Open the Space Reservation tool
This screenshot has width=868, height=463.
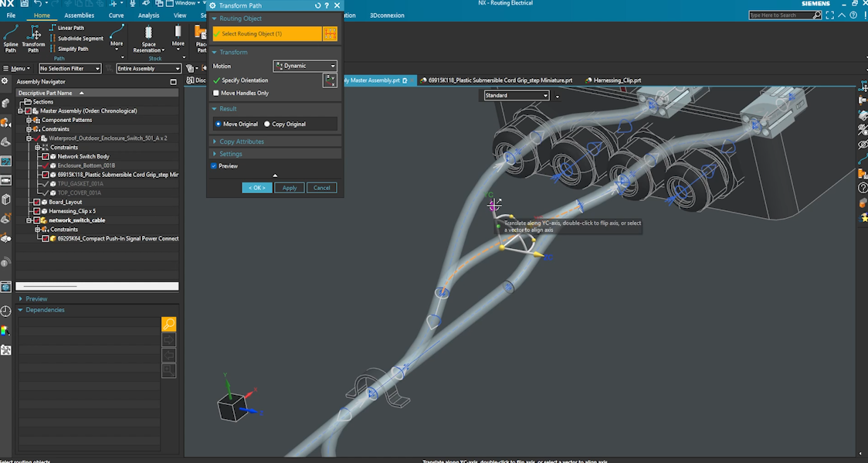click(x=148, y=38)
